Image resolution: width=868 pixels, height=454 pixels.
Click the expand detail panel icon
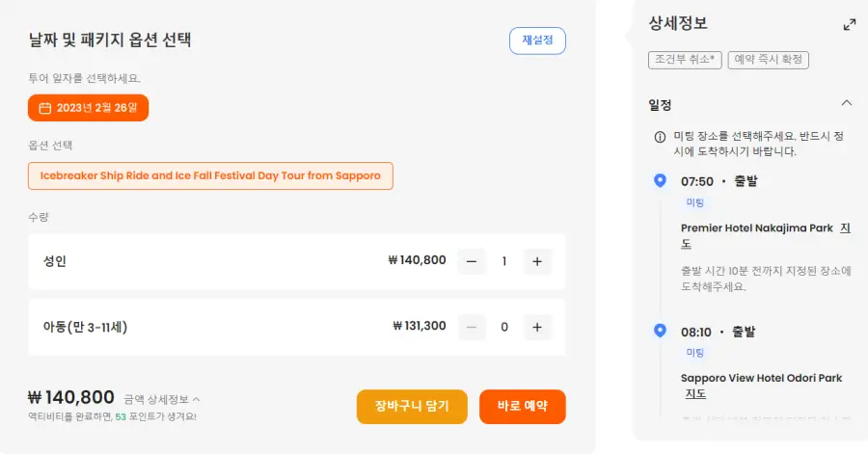coord(850,24)
